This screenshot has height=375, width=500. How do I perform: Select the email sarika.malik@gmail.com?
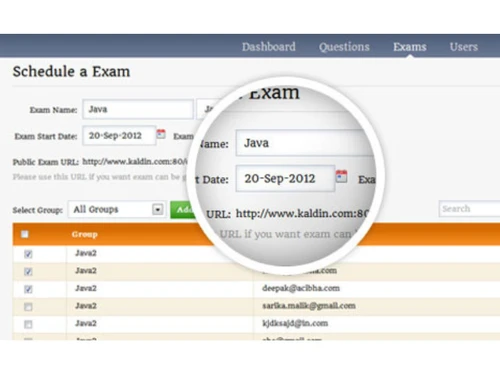(x=309, y=306)
